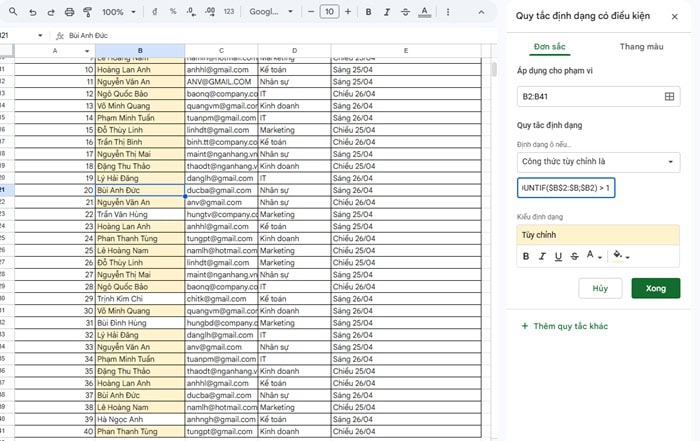Select the paint format tool
This screenshot has width=700, height=441.
click(x=87, y=12)
